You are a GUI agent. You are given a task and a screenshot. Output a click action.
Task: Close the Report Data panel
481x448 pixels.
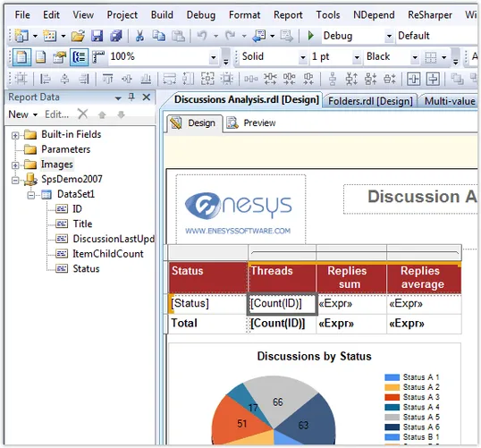(147, 97)
